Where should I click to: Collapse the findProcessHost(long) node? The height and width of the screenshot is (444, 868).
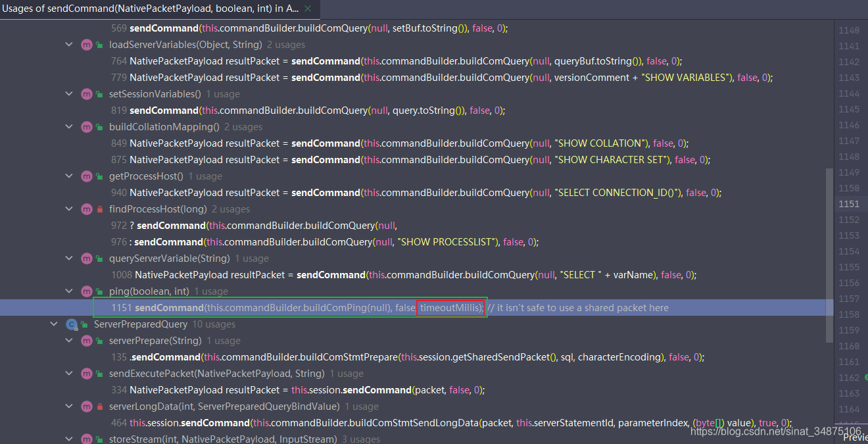[69, 209]
